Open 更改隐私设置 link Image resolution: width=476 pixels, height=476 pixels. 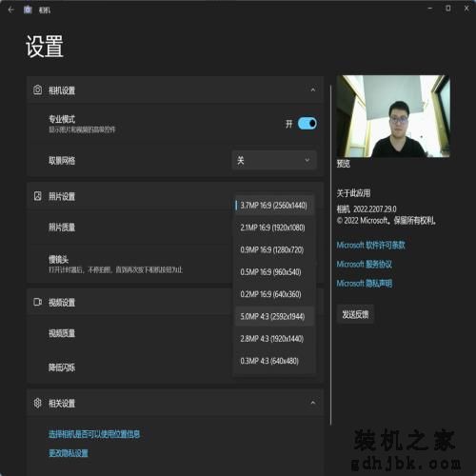pyautogui.click(x=69, y=453)
